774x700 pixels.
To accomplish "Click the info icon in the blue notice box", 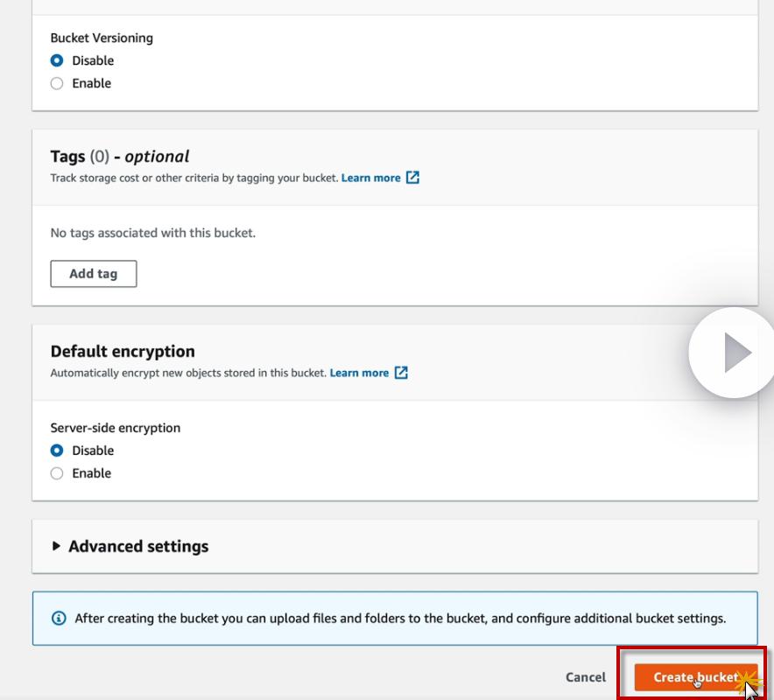I will pyautogui.click(x=59, y=619).
